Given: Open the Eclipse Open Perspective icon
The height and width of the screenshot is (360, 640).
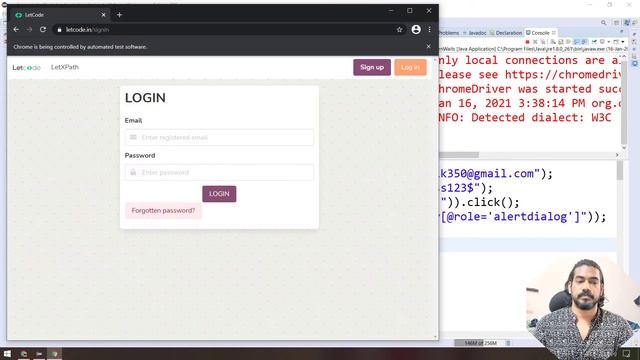Looking at the screenshot, I should [617, 23].
